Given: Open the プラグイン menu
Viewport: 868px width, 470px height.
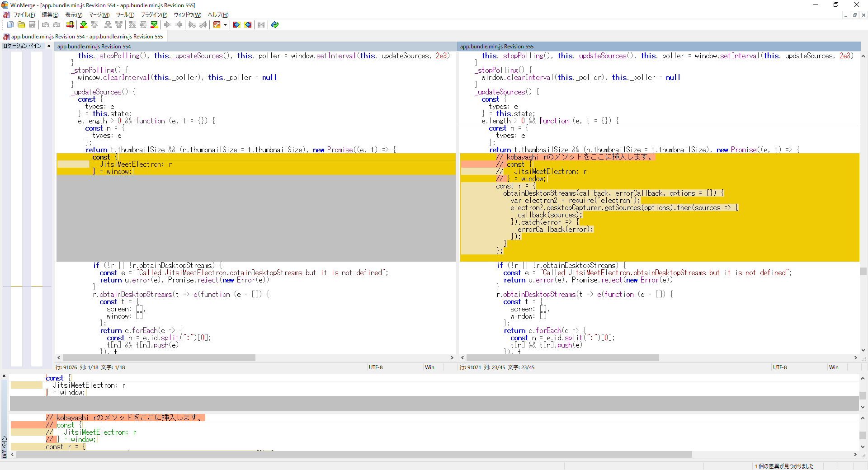Looking at the screenshot, I should point(154,15).
